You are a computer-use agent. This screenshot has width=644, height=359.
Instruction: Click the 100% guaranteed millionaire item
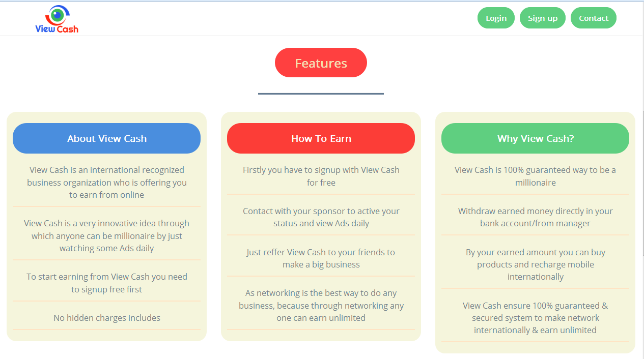pyautogui.click(x=535, y=176)
